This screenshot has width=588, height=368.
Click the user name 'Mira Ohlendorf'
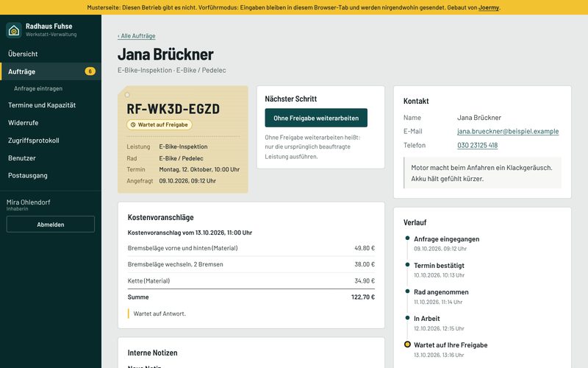[x=28, y=202]
